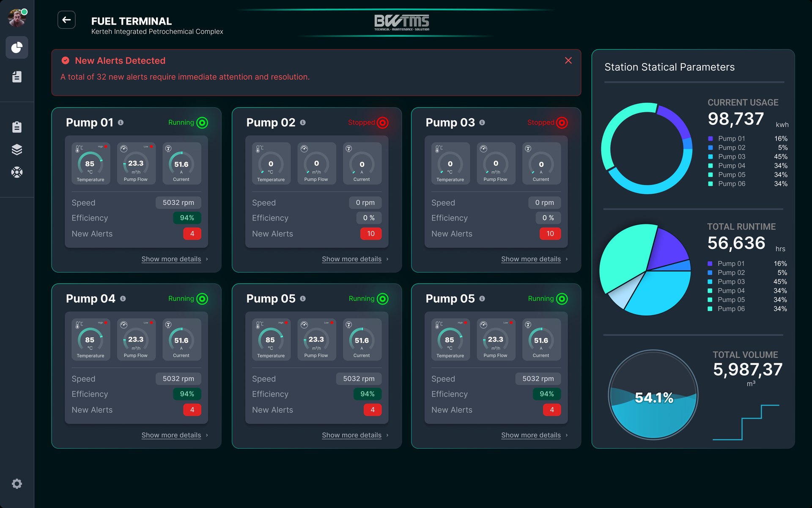The height and width of the screenshot is (508, 812).
Task: Click Pump 03 red Stopped indicator
Action: pyautogui.click(x=562, y=123)
